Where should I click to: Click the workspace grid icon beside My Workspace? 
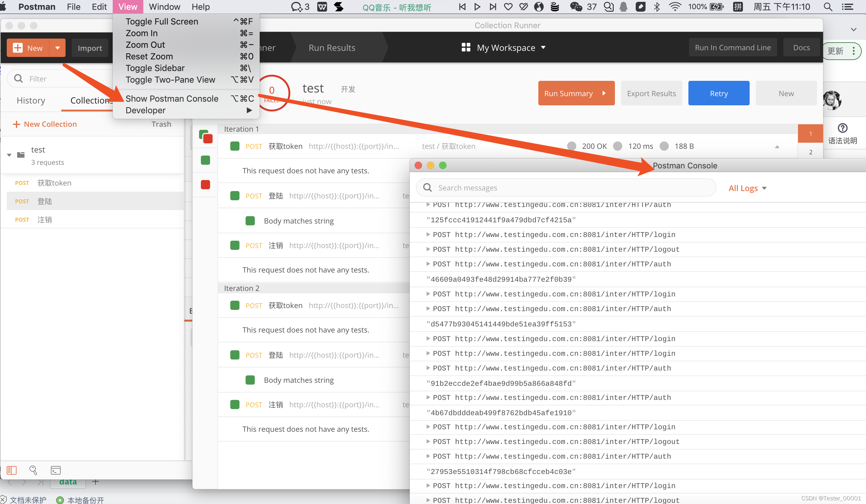(x=466, y=47)
